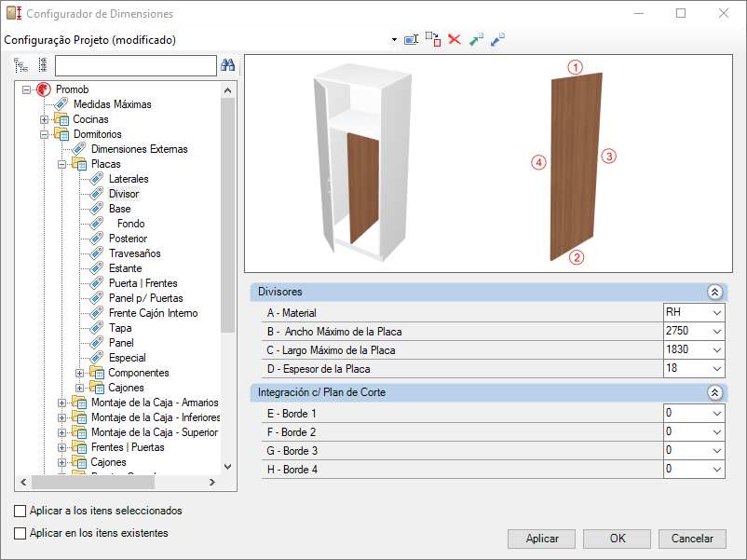Collapse Integración c/ Plan de Corte section
The image size is (747, 560).
coord(714,392)
